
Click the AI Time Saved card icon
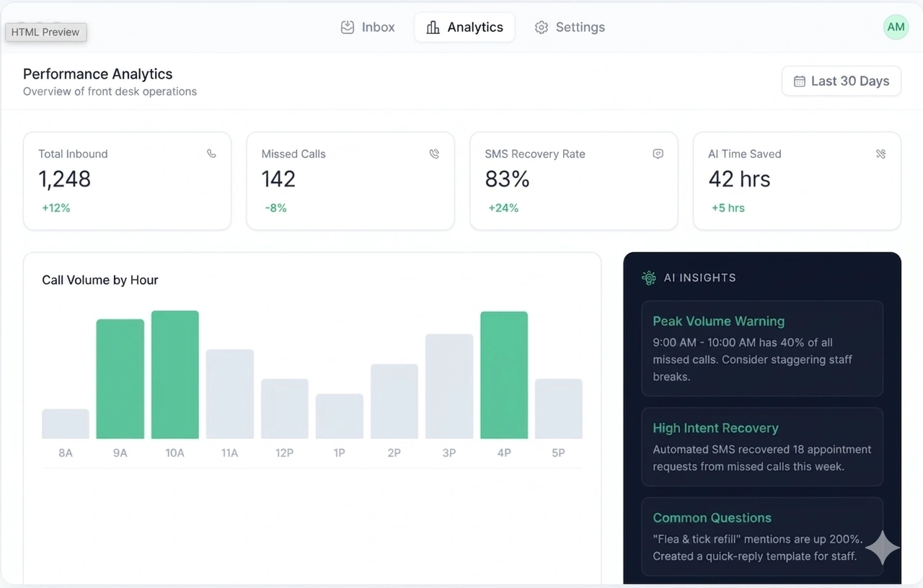pos(880,153)
